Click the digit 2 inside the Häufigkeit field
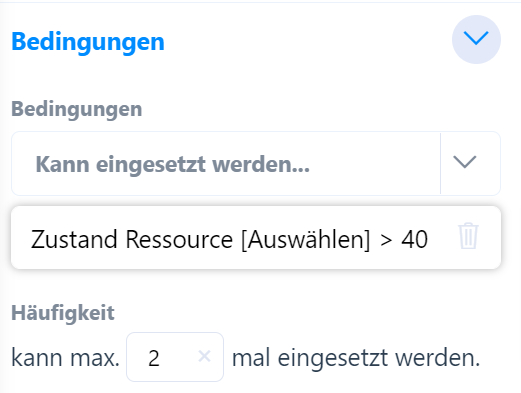This screenshot has width=521, height=393. (x=154, y=359)
